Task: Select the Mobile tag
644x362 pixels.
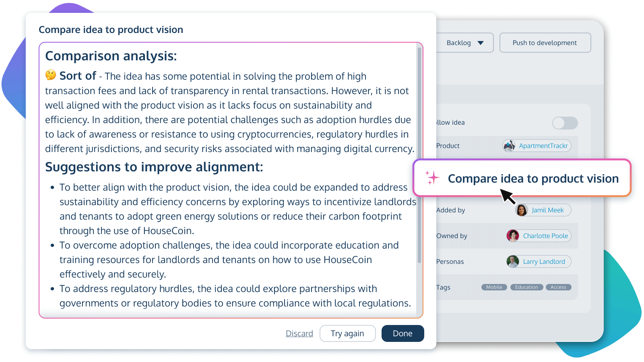Action: pos(494,287)
